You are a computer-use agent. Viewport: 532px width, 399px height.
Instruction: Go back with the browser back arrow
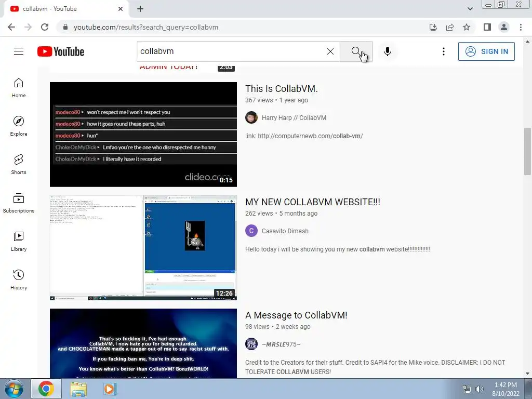(11, 27)
